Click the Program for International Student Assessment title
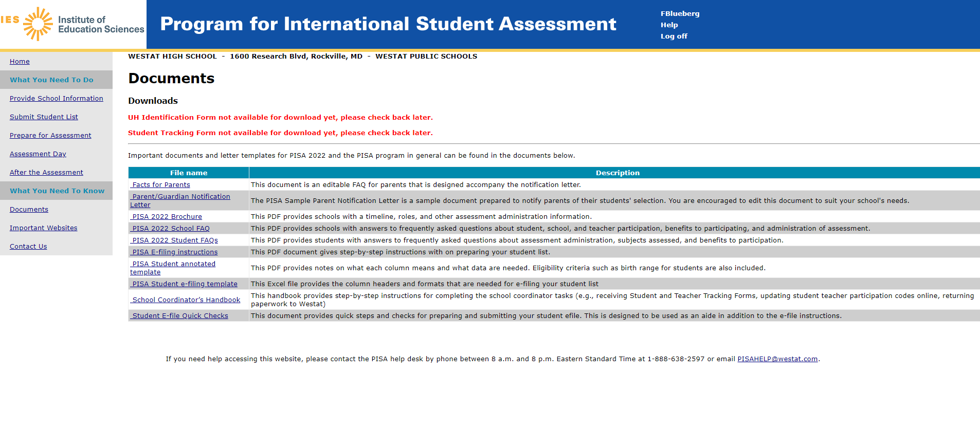This screenshot has width=980, height=429. pos(388,24)
